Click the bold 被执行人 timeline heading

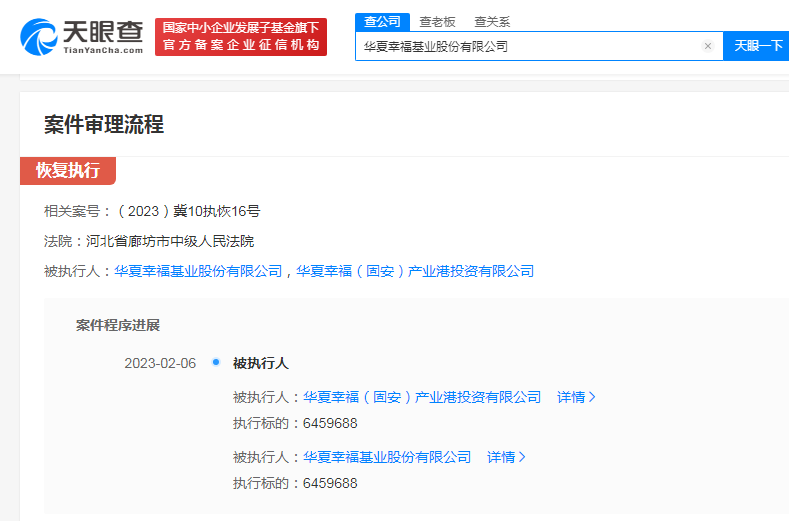(261, 363)
